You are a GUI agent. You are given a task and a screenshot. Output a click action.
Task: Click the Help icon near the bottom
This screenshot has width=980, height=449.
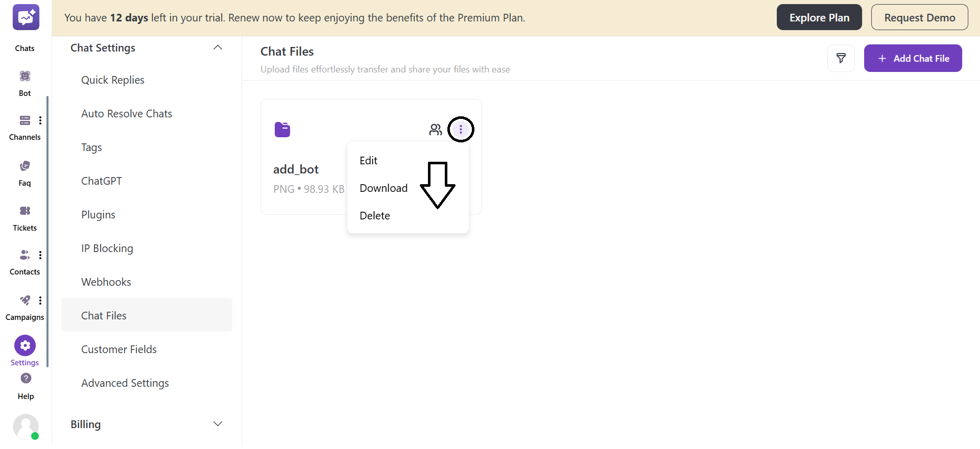25,379
